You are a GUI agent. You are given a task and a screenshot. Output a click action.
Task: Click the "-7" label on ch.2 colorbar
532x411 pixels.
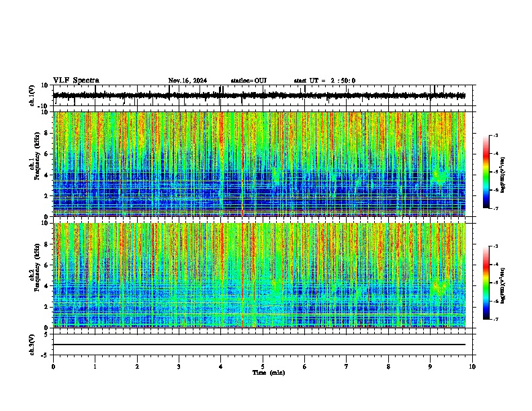(495, 319)
